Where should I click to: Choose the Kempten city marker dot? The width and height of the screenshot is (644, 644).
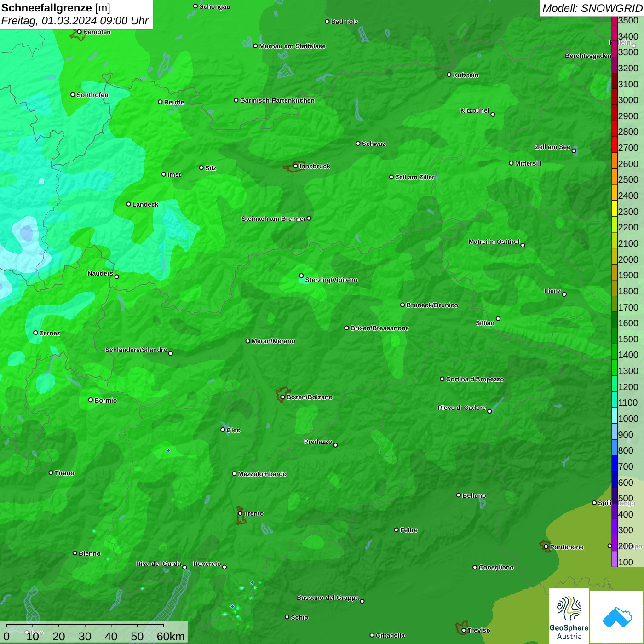pyautogui.click(x=79, y=32)
